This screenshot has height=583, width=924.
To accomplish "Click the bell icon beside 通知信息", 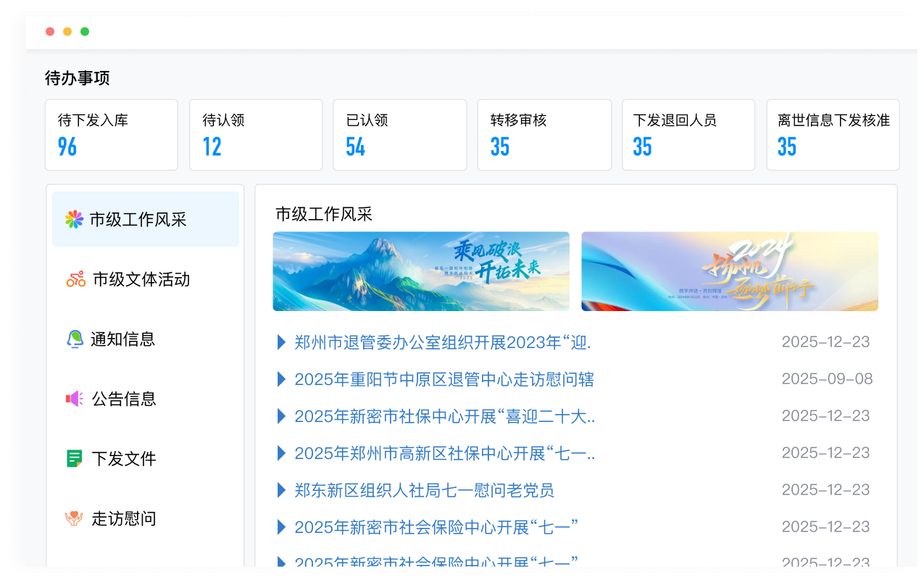I will tap(75, 339).
